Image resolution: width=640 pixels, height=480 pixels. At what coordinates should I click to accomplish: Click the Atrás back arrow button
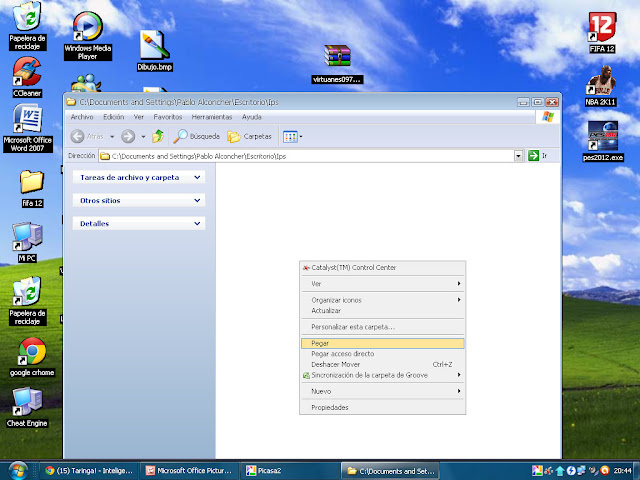[x=87, y=136]
